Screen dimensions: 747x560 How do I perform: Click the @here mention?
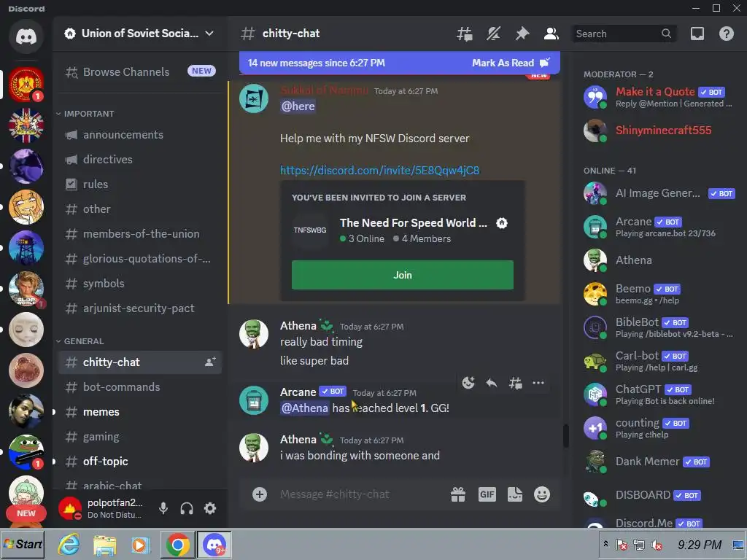point(298,106)
